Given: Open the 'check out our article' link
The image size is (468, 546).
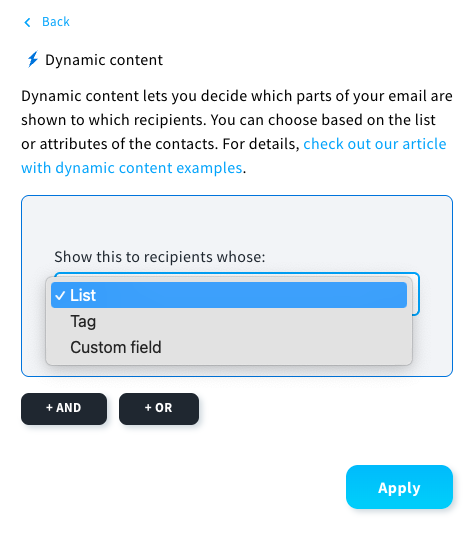Looking at the screenshot, I should 375,144.
